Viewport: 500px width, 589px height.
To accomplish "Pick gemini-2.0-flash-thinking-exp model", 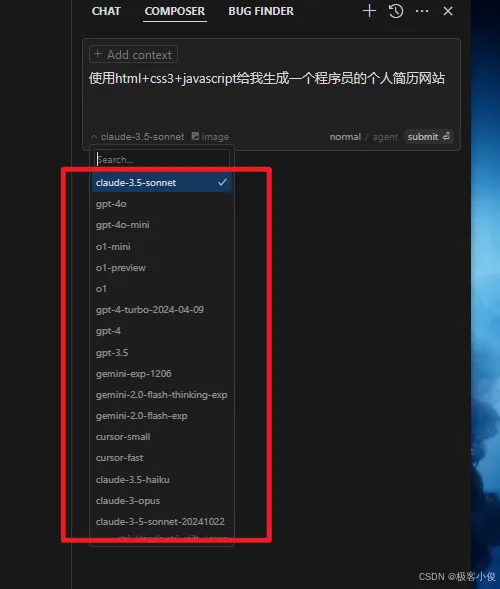I will 162,395.
